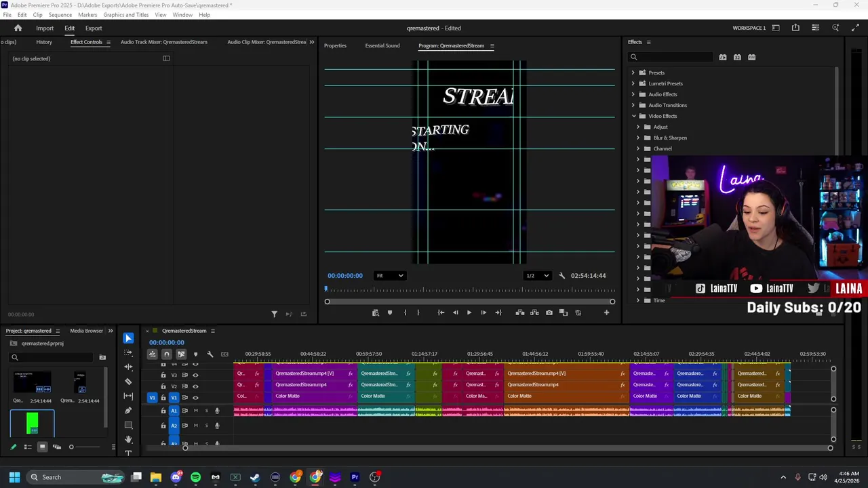Collapse the Video Effects folder
Screen dimensions: 868x488
tap(633, 116)
